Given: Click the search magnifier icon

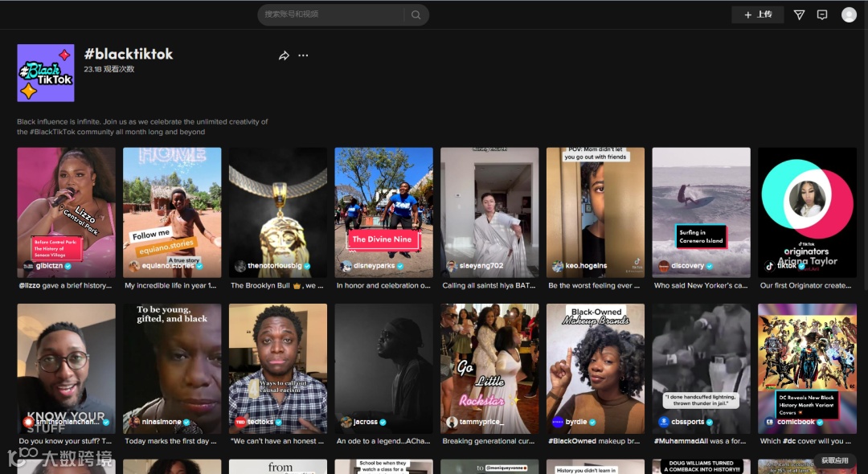Looking at the screenshot, I should pos(416,15).
